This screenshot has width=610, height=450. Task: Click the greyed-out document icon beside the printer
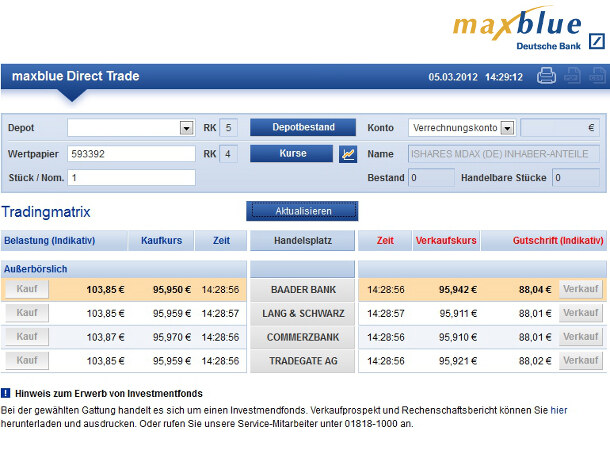pyautogui.click(x=572, y=75)
